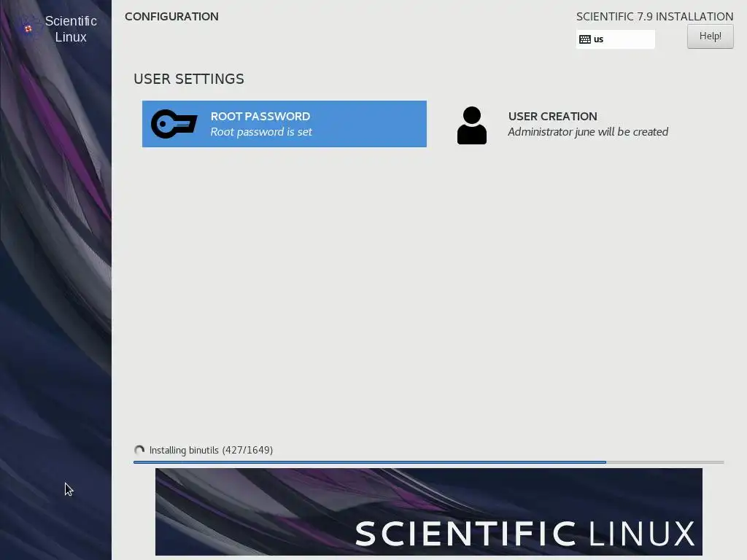This screenshot has height=560, width=747.
Task: Click 'Administrator june will be created' text
Action: point(588,132)
